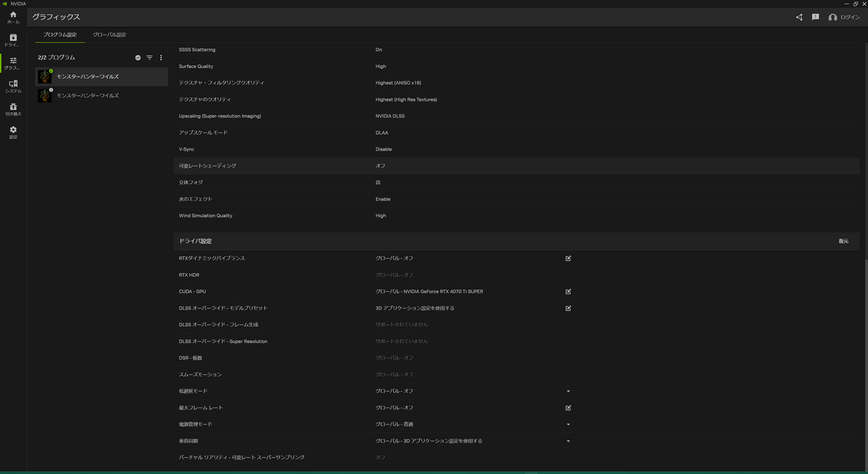868x474 pixels.
Task: Open the three-dot menu in the program list
Action: coord(161,58)
